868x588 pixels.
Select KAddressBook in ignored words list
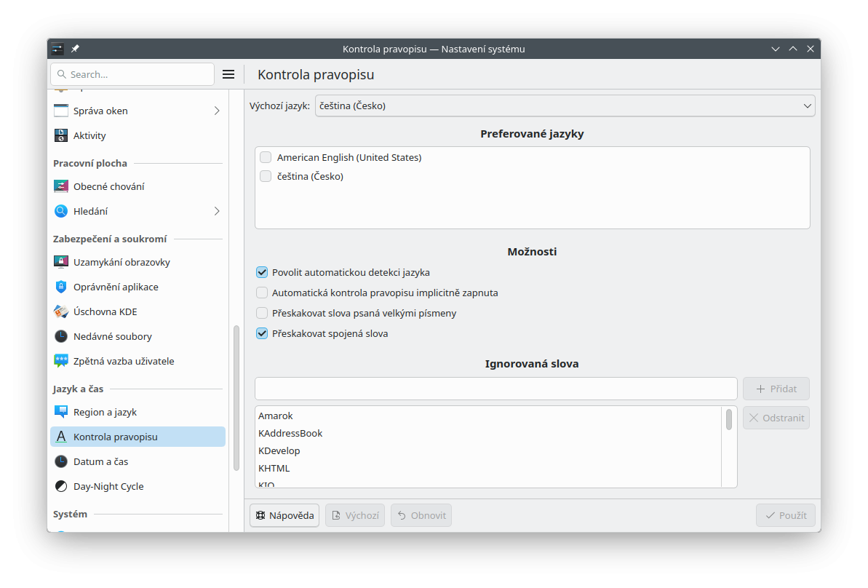(290, 433)
